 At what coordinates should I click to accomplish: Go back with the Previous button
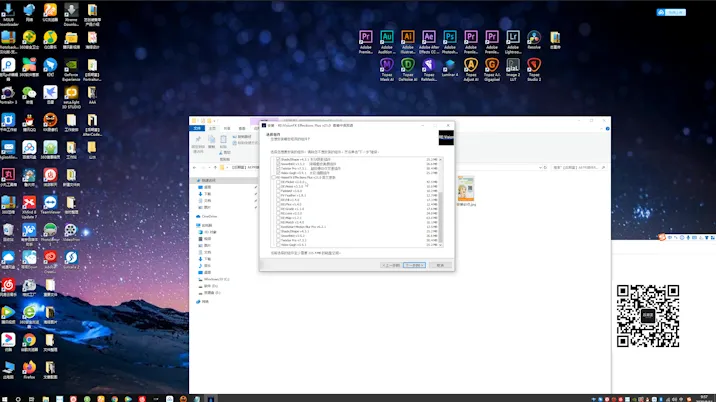click(390, 265)
